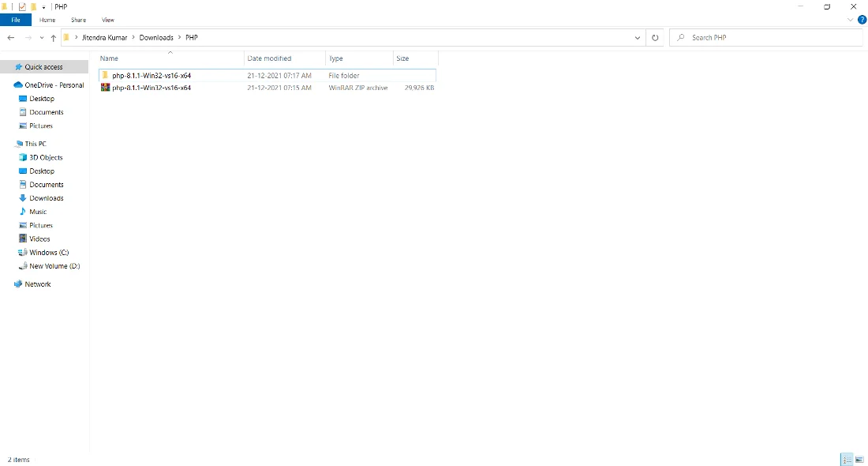Image resolution: width=868 pixels, height=466 pixels.
Task: Open Downloads in navigation pane
Action: [46, 198]
